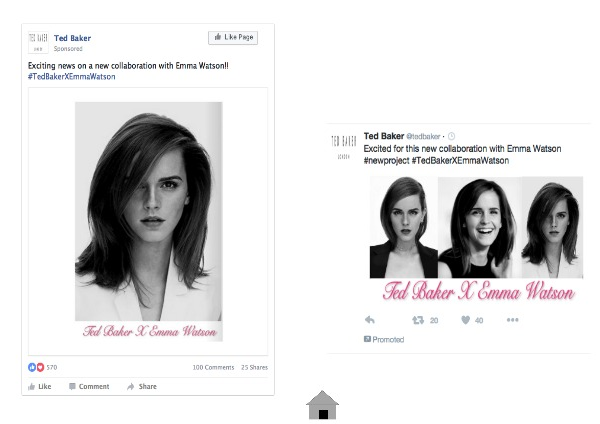This screenshot has width=600, height=424.
Task: Click the Ted Baker Facebook page name
Action: pos(72,38)
